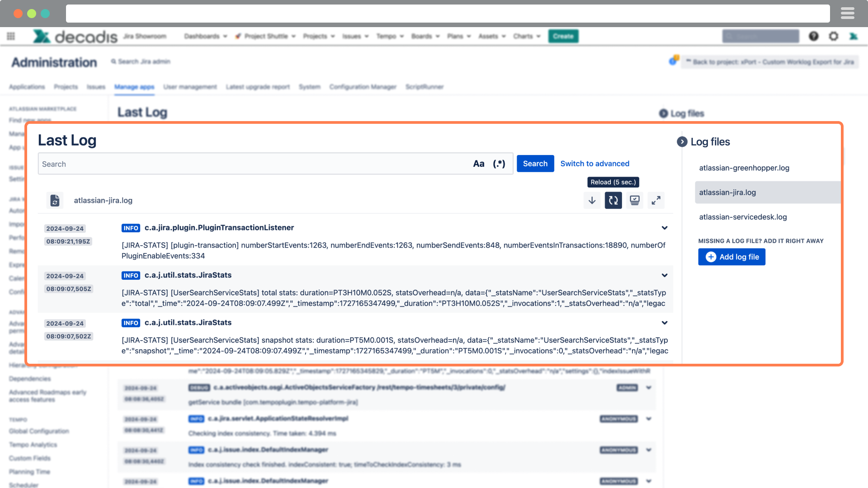Open the Jira app switcher grid icon

[x=10, y=36]
